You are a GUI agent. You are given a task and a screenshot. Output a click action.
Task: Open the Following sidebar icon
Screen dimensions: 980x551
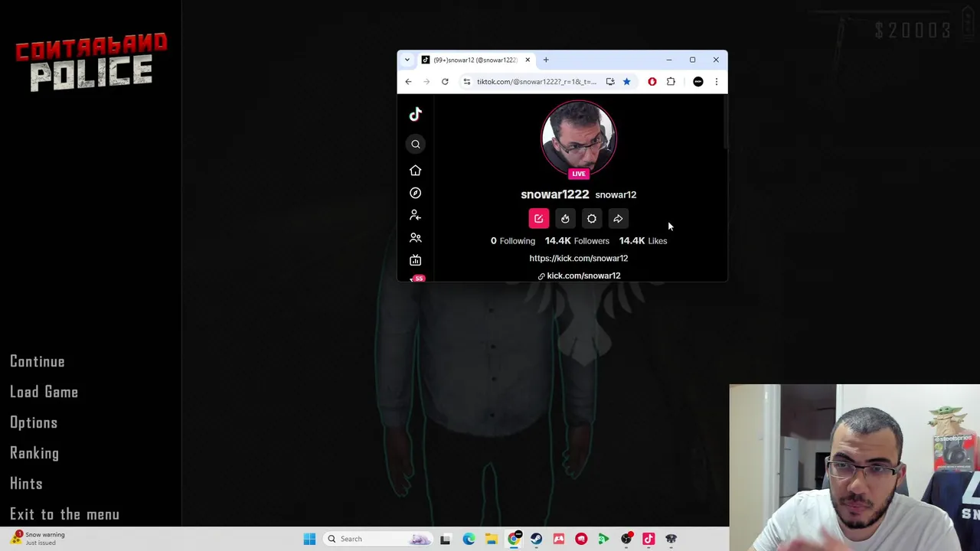point(415,215)
